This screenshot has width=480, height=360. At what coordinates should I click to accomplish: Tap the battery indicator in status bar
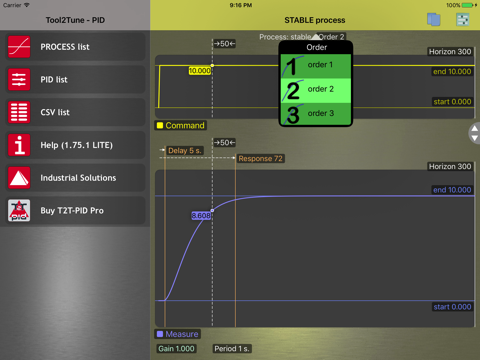click(x=468, y=5)
